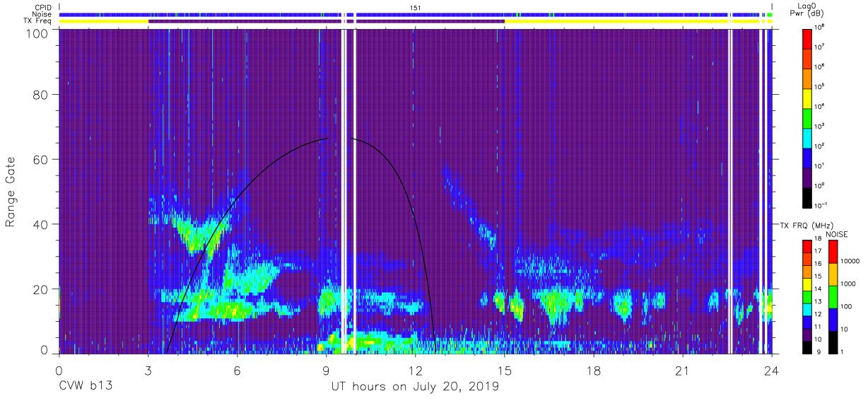Click the '17' label on TX FRQ scale

coord(819,250)
